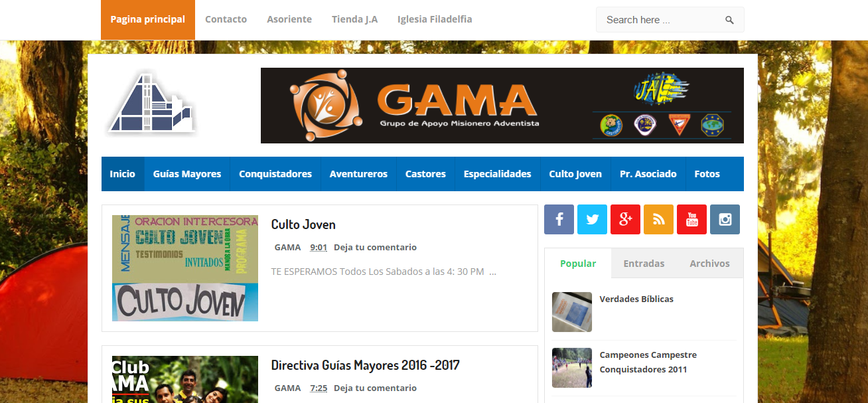
Task: Click the TE ESPERAMOS Todos Los Sabados excerpt
Action: [384, 272]
